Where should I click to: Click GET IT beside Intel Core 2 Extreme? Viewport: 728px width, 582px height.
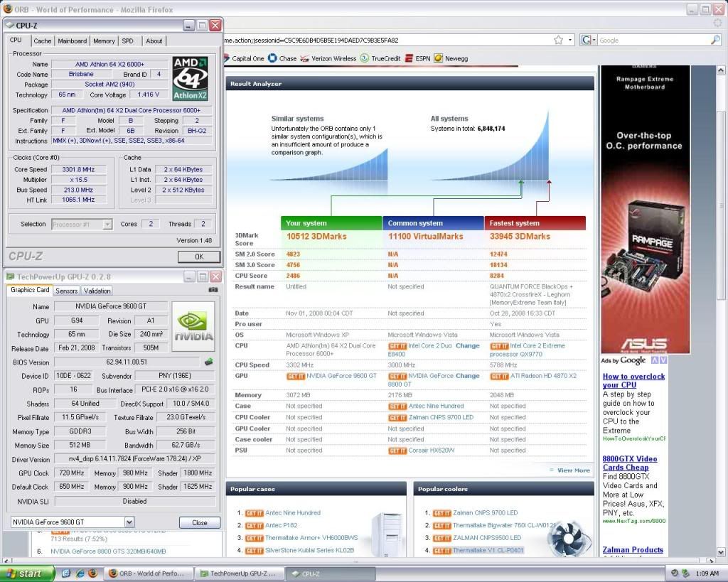(499, 346)
